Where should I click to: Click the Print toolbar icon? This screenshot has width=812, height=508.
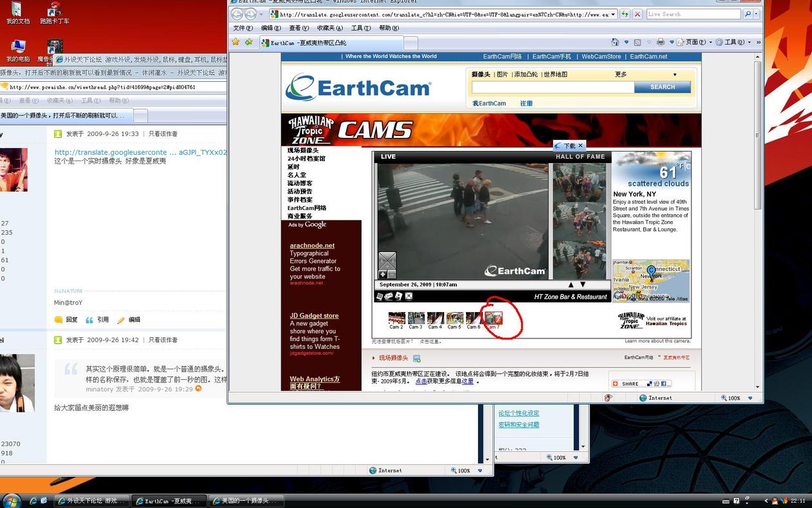pyautogui.click(x=660, y=42)
